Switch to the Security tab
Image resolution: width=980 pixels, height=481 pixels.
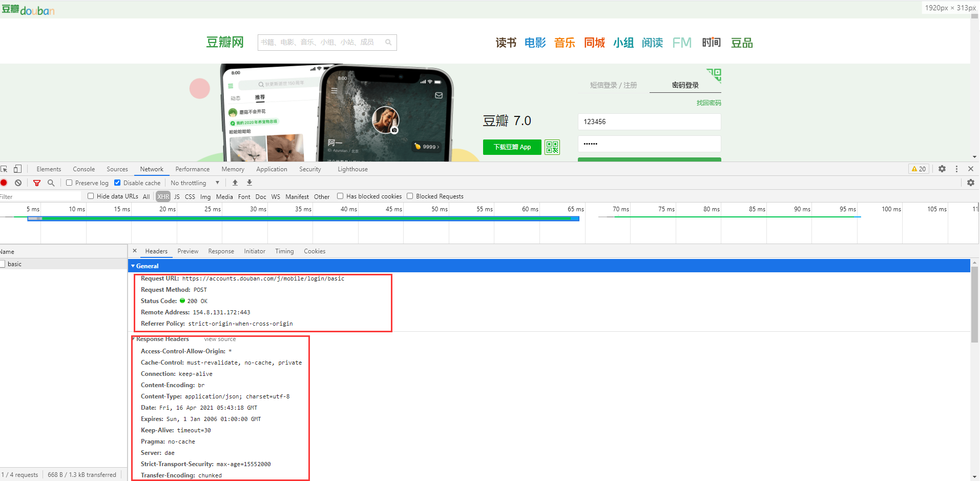coord(310,169)
